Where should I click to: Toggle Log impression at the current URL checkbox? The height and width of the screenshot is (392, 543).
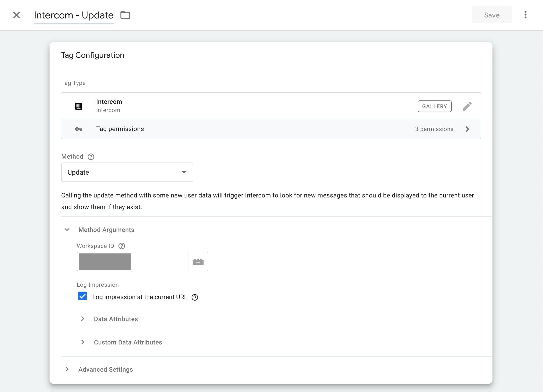click(83, 296)
